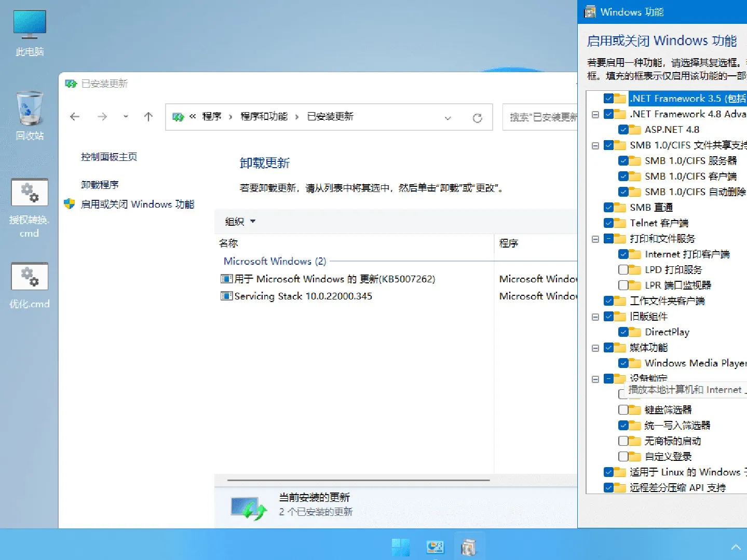Open the 回收站 recycle bin

pos(29,114)
